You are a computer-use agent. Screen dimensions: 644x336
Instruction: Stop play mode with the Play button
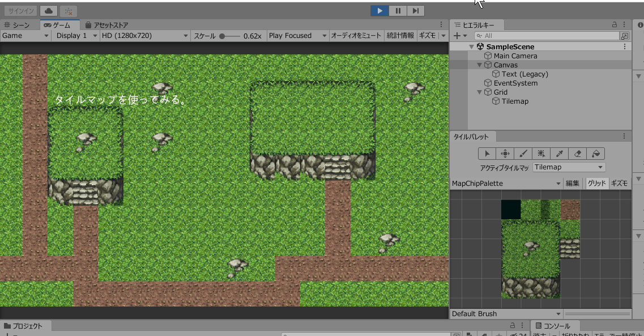pos(379,10)
